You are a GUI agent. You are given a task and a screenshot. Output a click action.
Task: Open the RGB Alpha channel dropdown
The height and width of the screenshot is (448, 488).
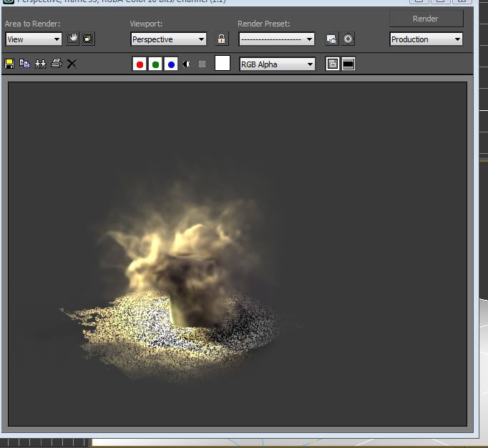click(277, 64)
